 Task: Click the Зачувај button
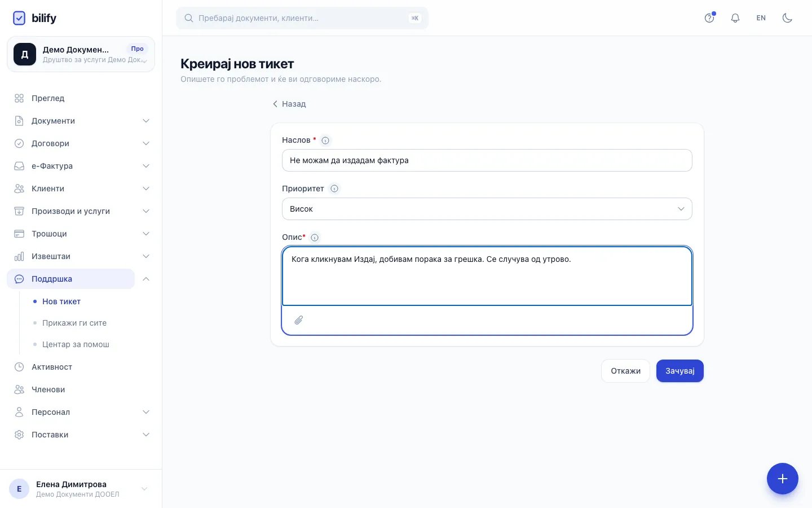(680, 371)
